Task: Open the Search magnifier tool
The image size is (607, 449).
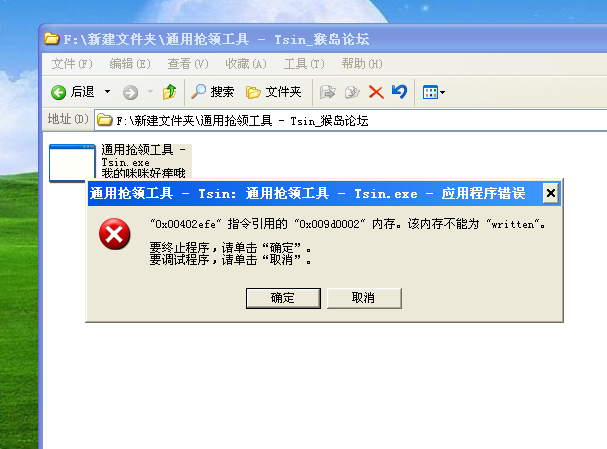Action: 213,92
